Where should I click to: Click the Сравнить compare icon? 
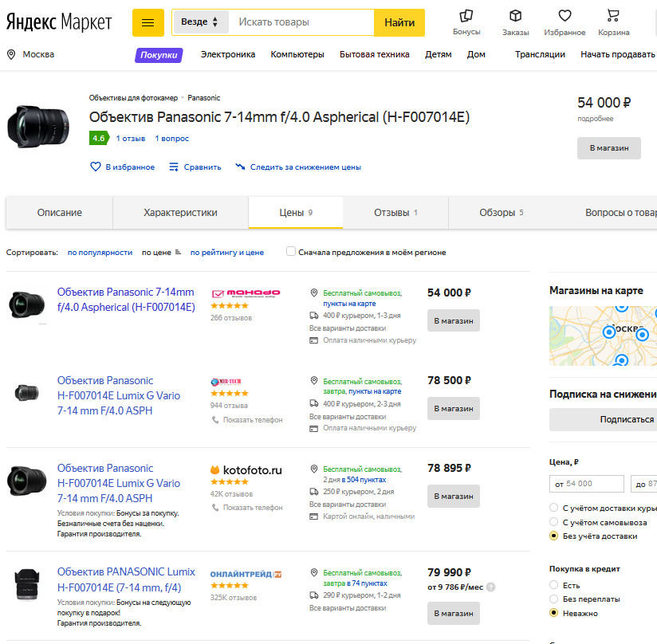[x=174, y=167]
